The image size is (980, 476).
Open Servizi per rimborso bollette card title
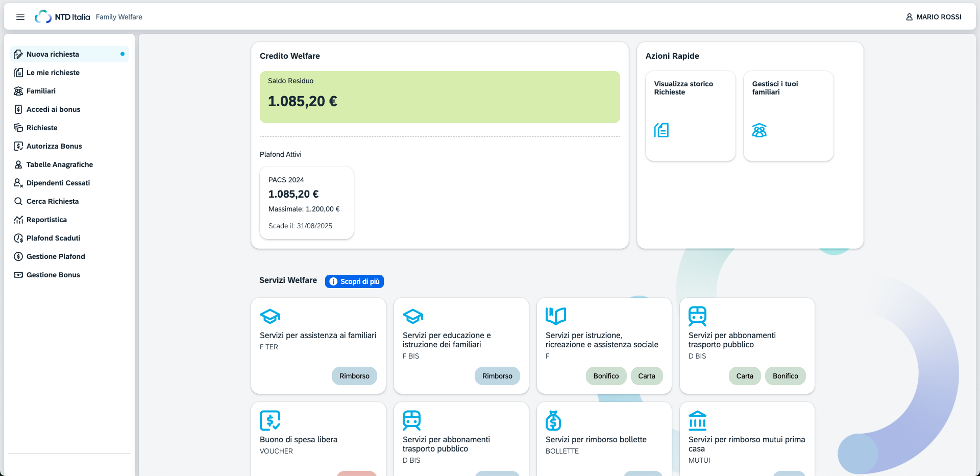[x=596, y=440]
